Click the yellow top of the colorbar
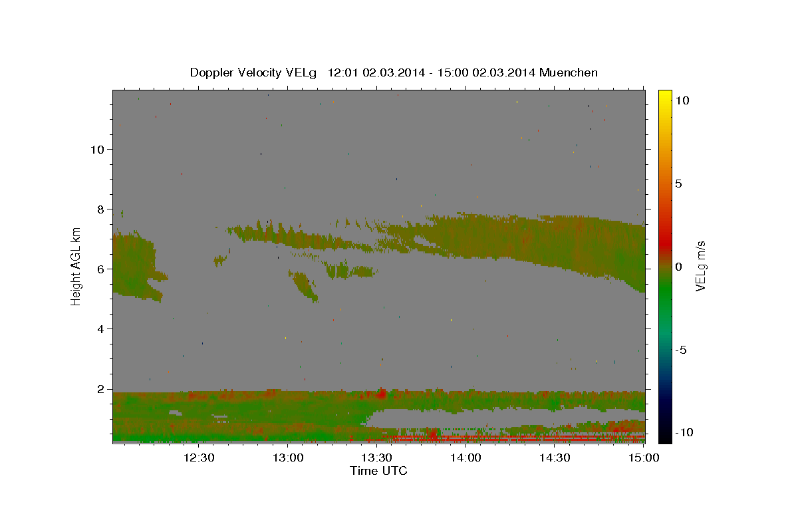The height and width of the screenshot is (532, 798). (665, 94)
